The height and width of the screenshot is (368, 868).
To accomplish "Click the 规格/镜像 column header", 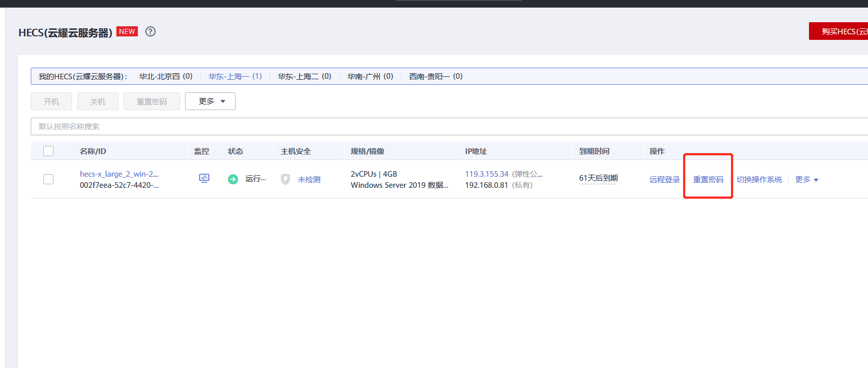I will pos(368,151).
